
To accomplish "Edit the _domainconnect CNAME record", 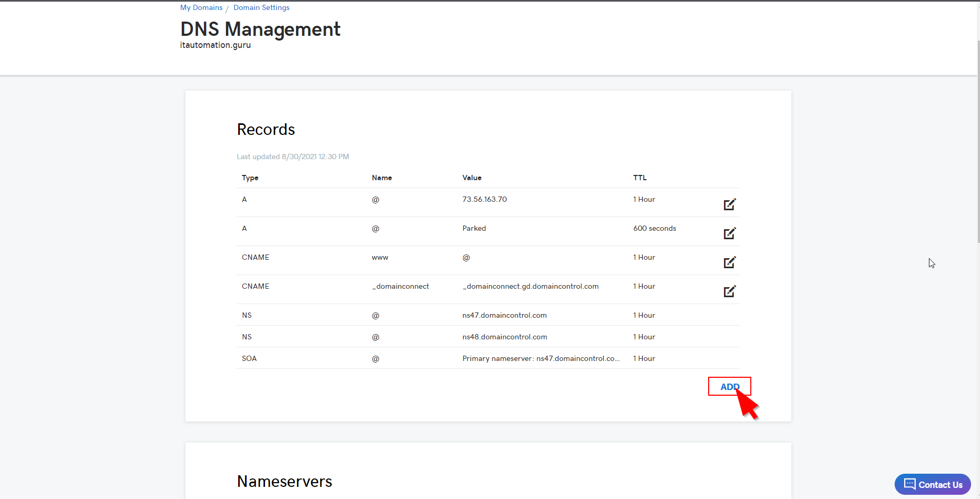I will (x=730, y=291).
